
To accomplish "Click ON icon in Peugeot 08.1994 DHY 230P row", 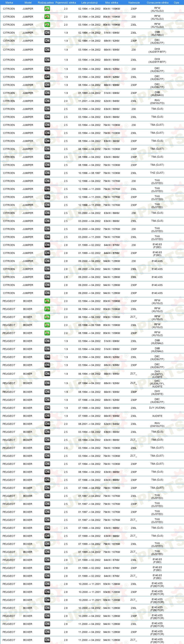I will pyautogui.click(x=47, y=392).
